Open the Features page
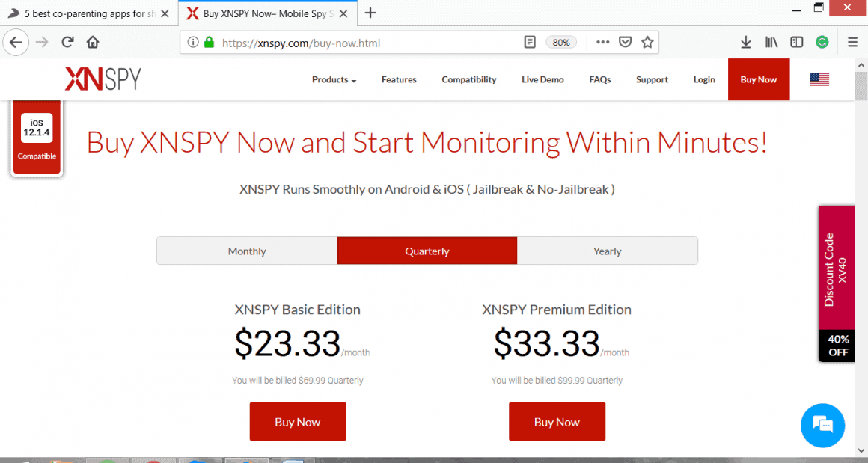Viewport: 868px width, 463px height. click(399, 79)
